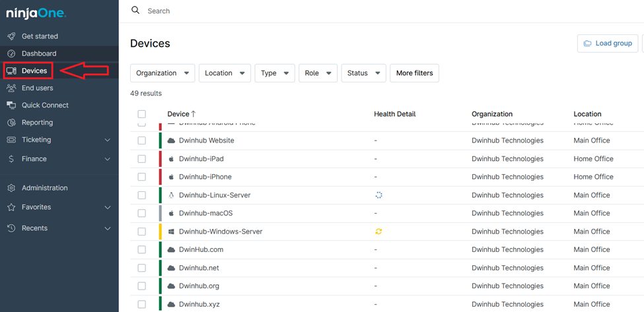Click the cloud icon beside Dwinhub.org
The height and width of the screenshot is (312, 644).
[171, 286]
